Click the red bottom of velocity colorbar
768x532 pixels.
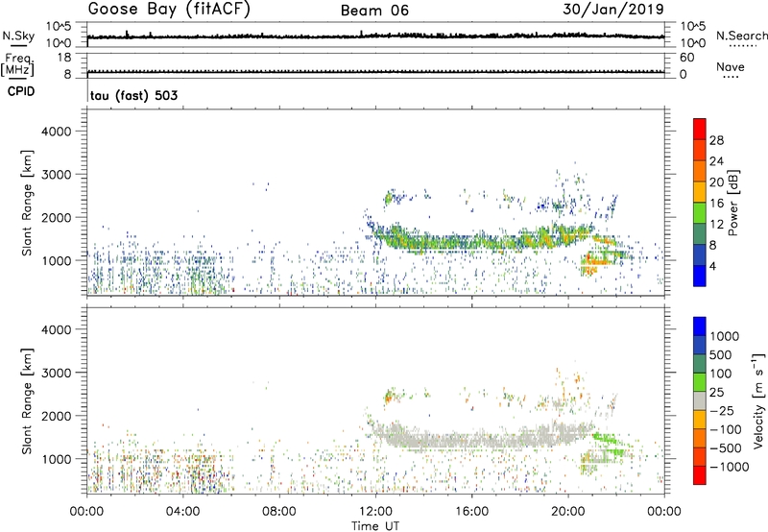pos(700,475)
